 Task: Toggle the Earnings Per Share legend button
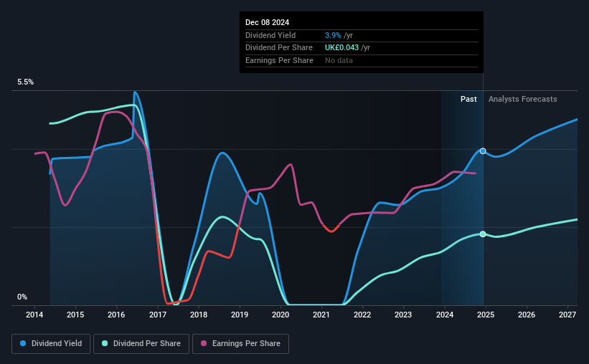pos(240,344)
